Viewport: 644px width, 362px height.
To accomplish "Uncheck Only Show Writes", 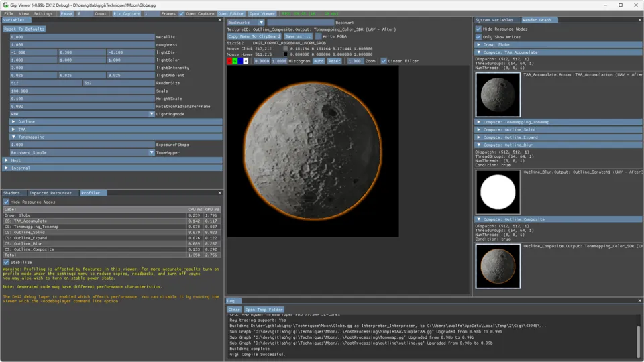I will point(478,37).
